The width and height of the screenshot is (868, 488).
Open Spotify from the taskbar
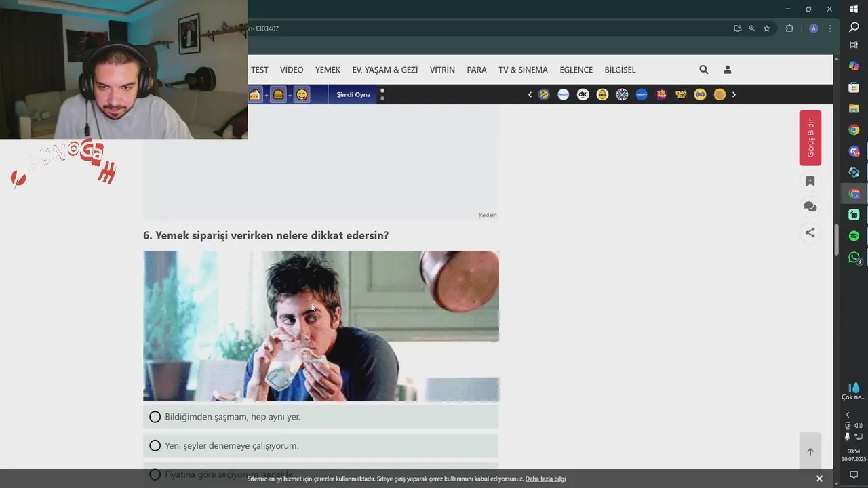coord(854,236)
